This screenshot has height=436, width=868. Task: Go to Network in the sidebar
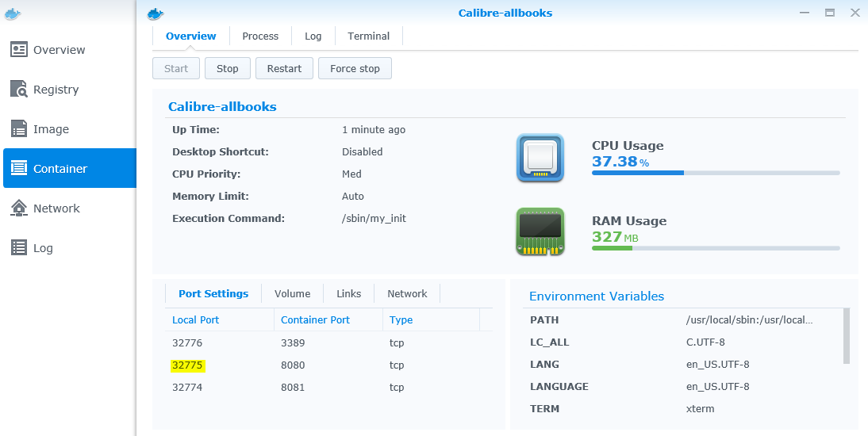click(69, 208)
